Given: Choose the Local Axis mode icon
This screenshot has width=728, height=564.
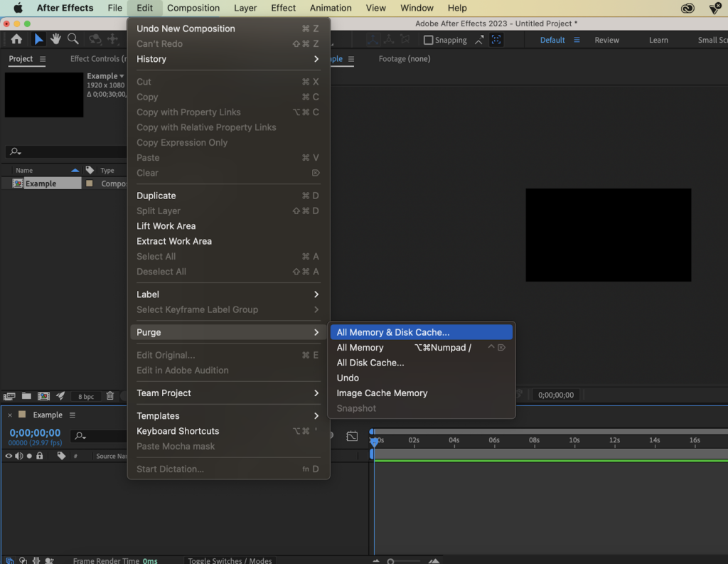Looking at the screenshot, I should point(373,40).
